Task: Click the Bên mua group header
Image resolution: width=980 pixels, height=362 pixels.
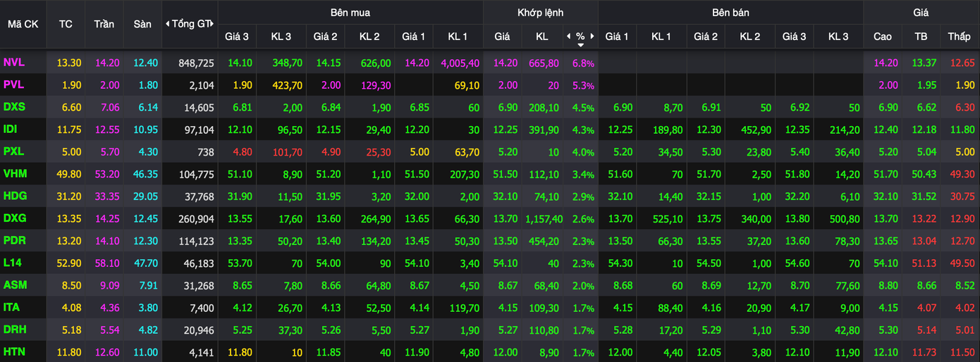Action: coord(350,13)
